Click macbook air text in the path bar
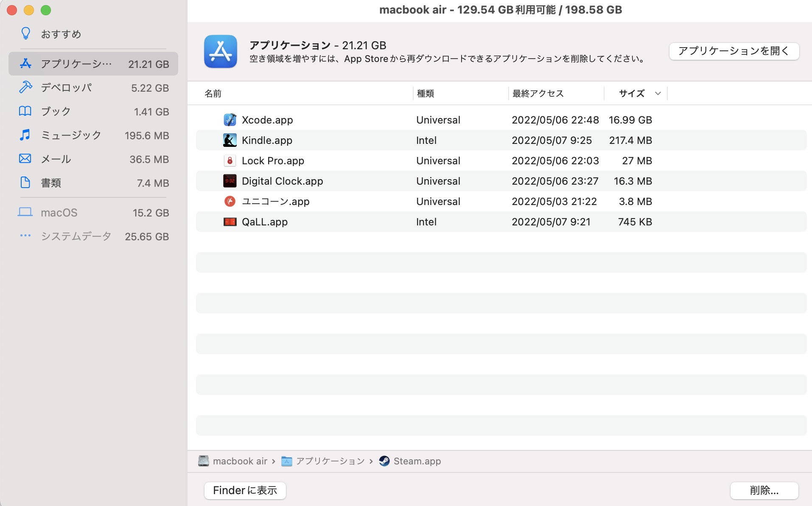812x506 pixels. click(240, 461)
